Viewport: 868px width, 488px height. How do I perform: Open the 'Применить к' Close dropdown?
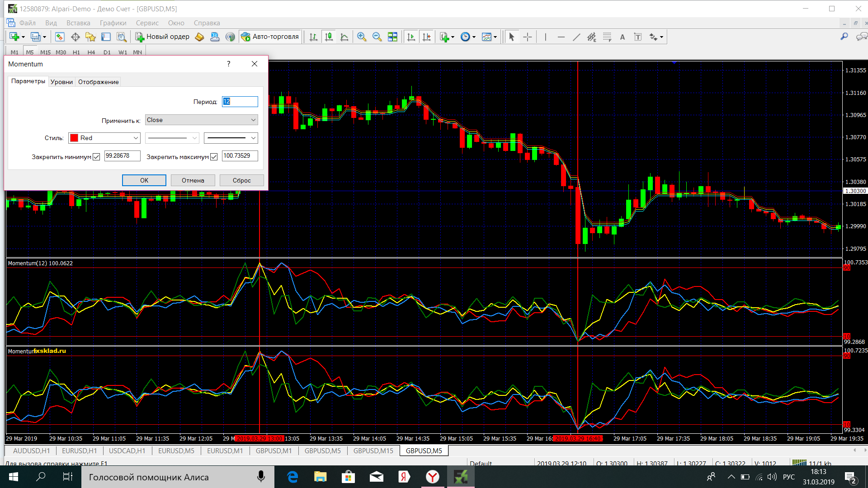tap(202, 120)
